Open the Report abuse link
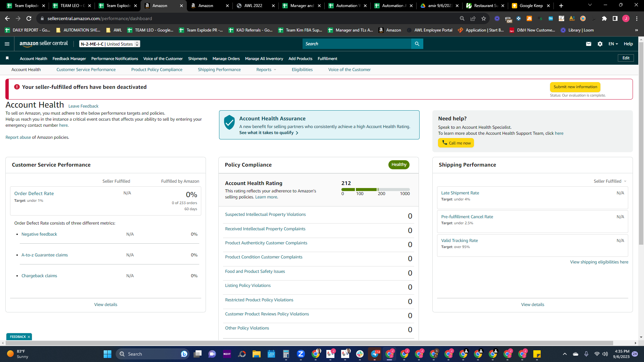644x362 pixels. (18, 137)
